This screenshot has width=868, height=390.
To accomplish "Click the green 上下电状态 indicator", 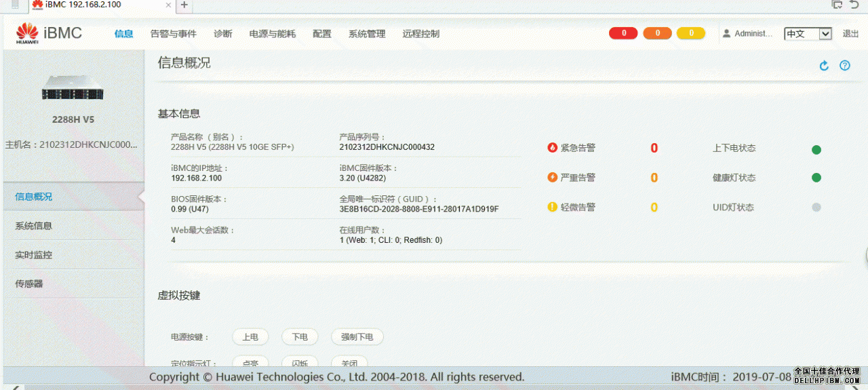I will click(x=816, y=149).
